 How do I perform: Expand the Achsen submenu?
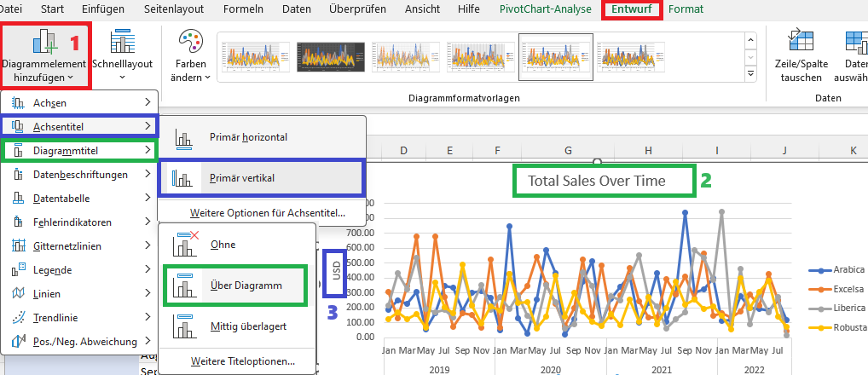click(x=80, y=102)
